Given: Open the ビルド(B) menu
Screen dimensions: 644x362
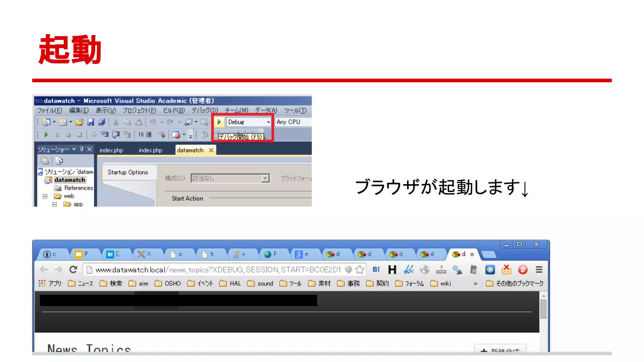Looking at the screenshot, I should pos(174,110).
